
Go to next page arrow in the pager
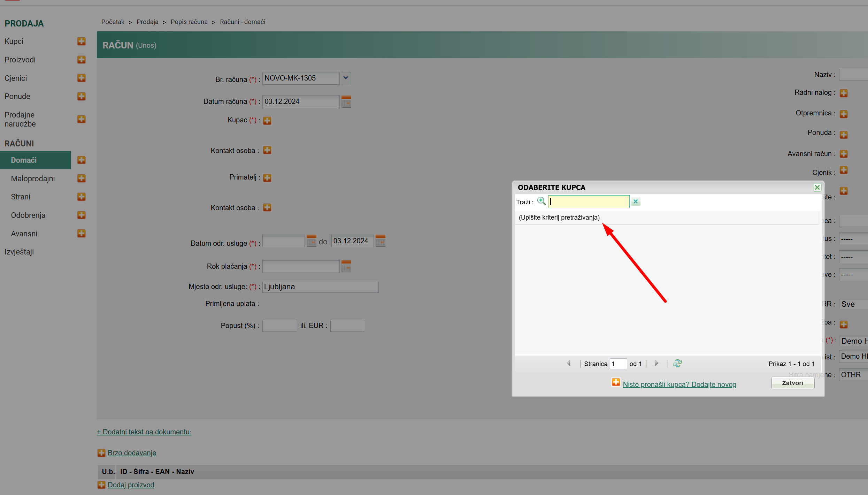[x=656, y=363]
